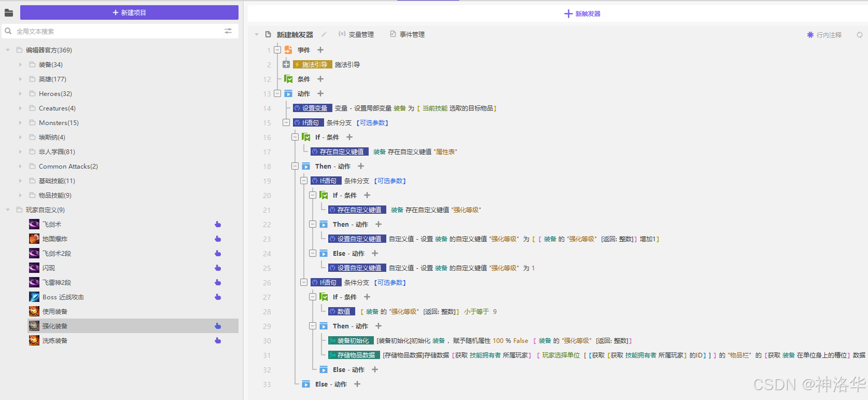Click the 全局文本搜索 search field
The image size is (868, 400).
(119, 31)
